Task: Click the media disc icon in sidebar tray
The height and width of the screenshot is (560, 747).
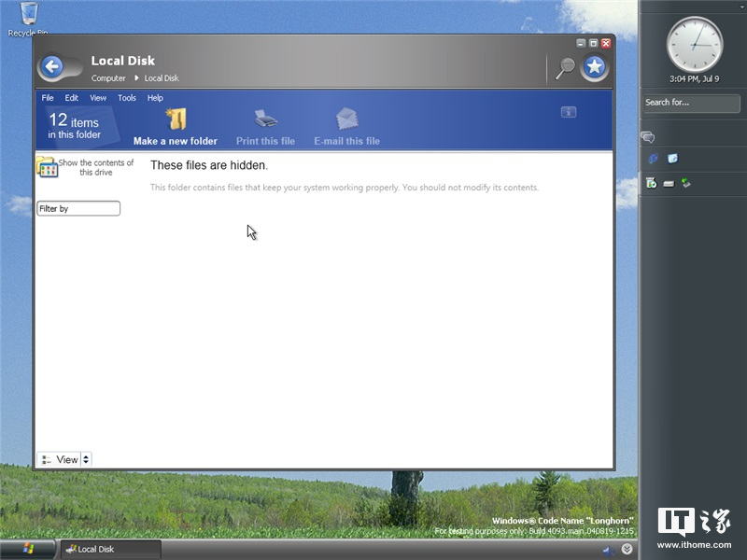Action: (651, 183)
